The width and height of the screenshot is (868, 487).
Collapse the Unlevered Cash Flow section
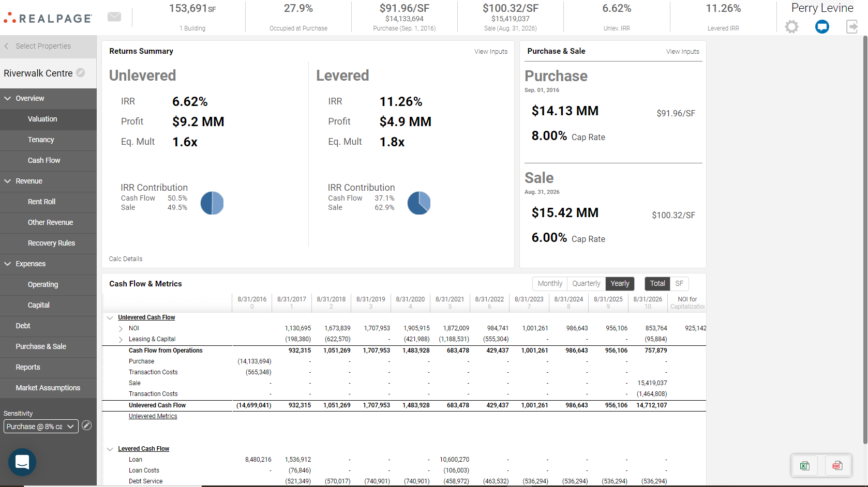[110, 317]
